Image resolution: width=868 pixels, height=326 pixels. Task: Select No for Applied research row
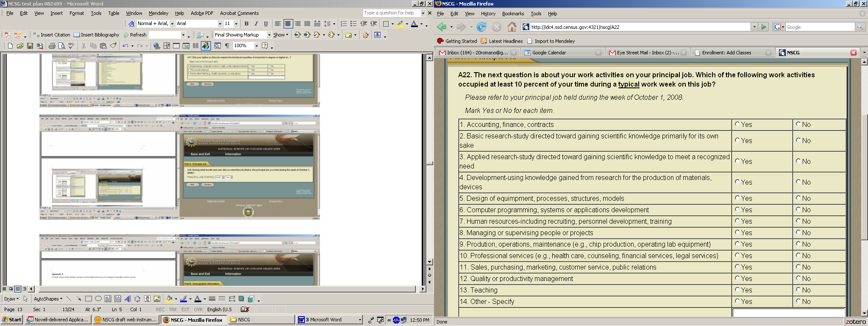[x=798, y=161]
